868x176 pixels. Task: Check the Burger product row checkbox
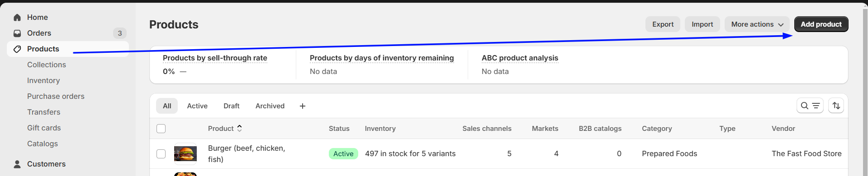(161, 154)
